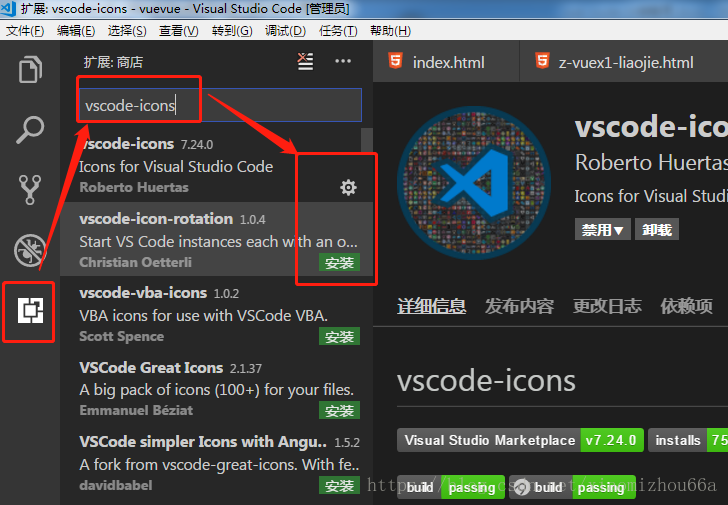Screen dimensions: 728x505
Task: Click author Emmanuel Béziat text
Action: 136,410
